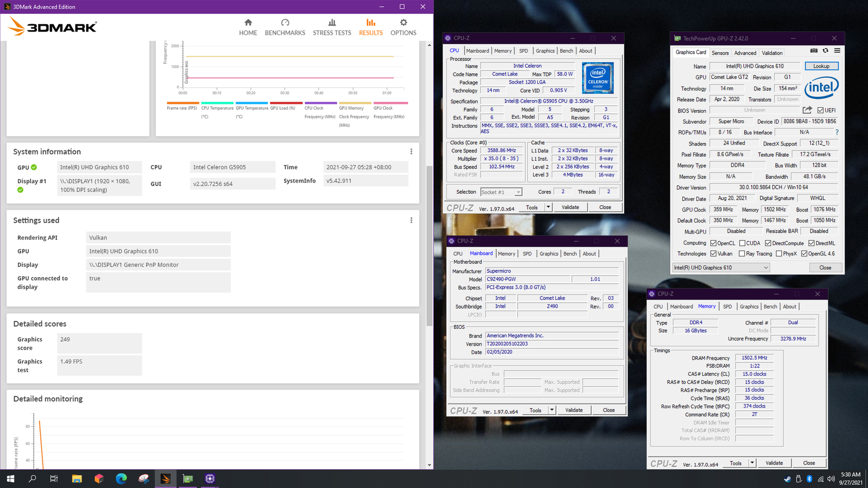Open Tools dropdown arrow in CPU-Z Mainboard window
868x488 pixels.
coord(552,410)
